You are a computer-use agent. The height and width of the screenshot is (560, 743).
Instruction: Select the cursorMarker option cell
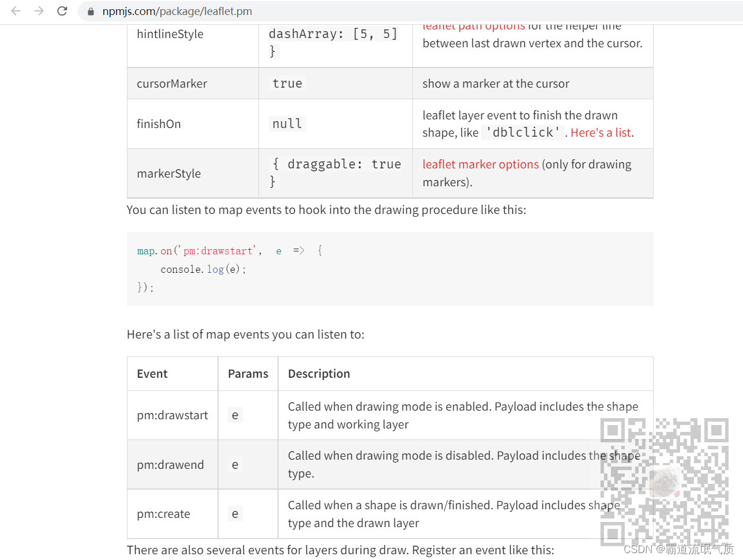click(x=193, y=84)
